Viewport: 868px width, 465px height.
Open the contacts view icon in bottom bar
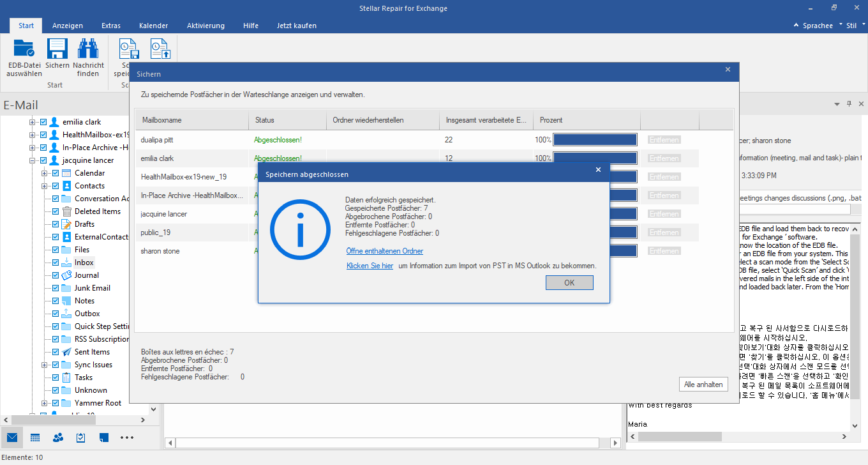(58, 438)
